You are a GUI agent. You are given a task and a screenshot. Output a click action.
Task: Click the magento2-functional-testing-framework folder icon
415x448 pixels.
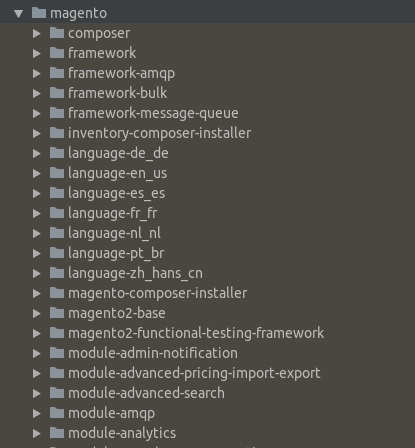pos(57,333)
